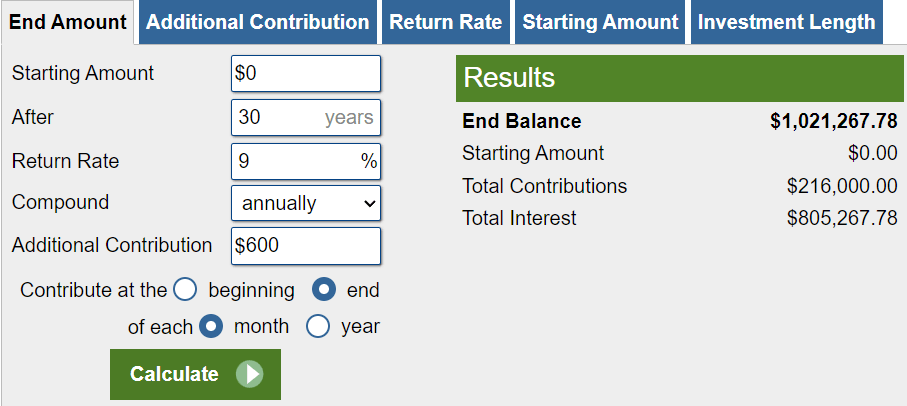
Task: Click the Results header bar
Action: pos(680,78)
